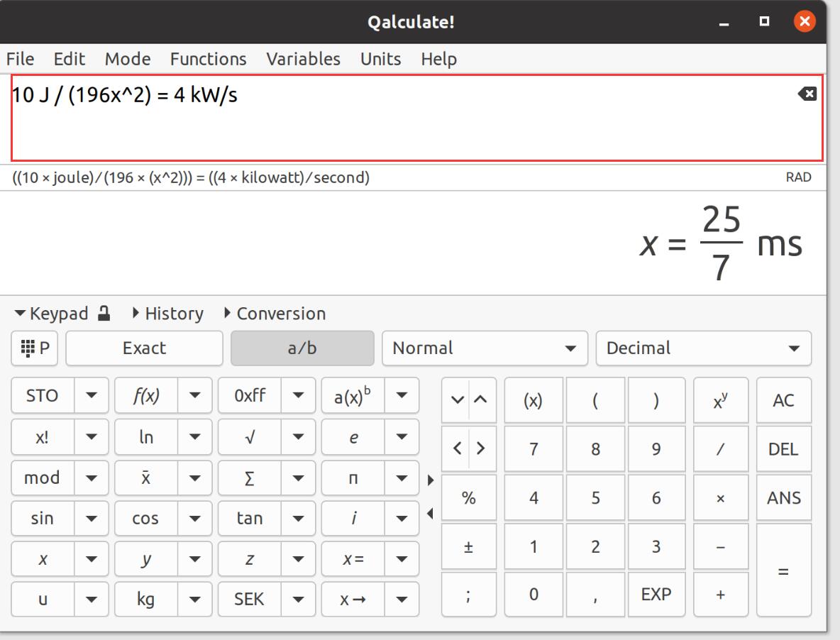Toggle the a/b fraction button
The image size is (840, 640).
tap(302, 348)
